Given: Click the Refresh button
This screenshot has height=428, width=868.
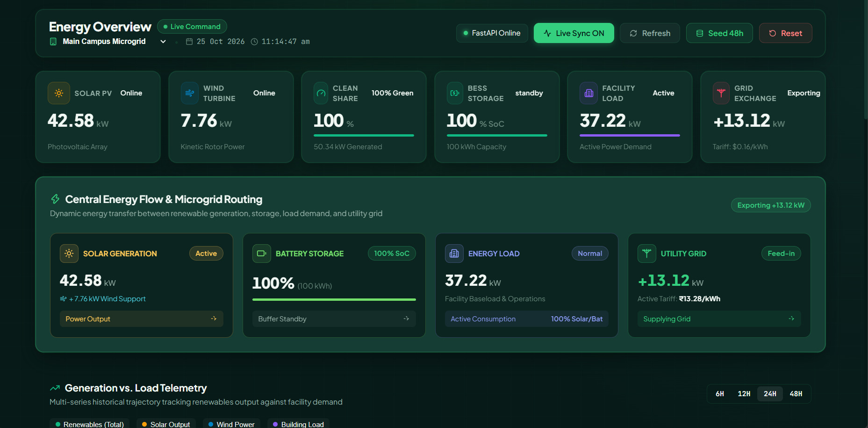Looking at the screenshot, I should pos(650,33).
